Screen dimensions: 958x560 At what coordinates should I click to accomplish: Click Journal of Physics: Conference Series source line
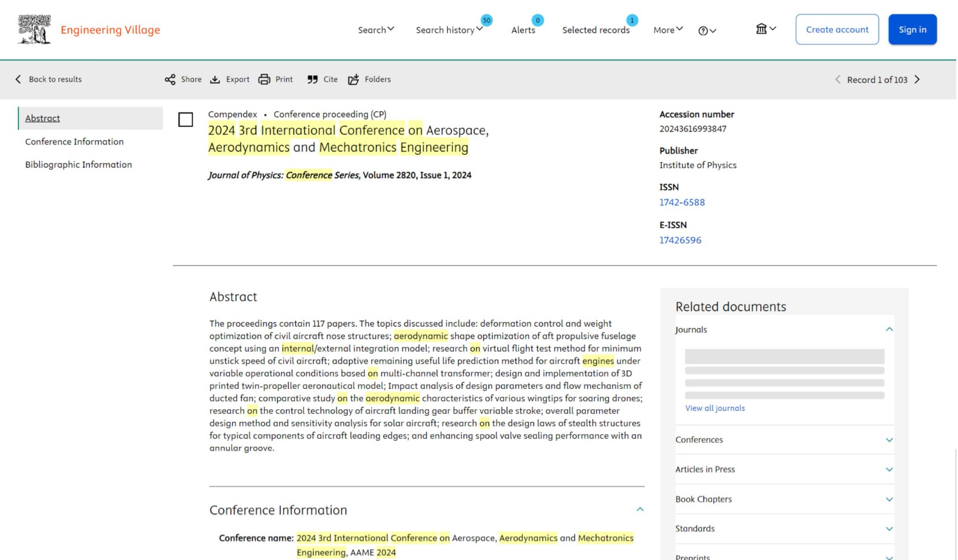pyautogui.click(x=339, y=175)
